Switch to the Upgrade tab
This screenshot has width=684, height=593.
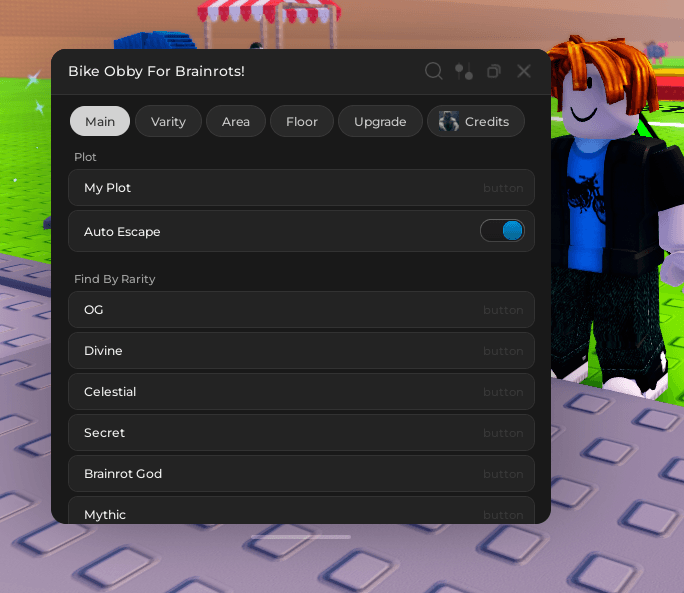(x=380, y=121)
